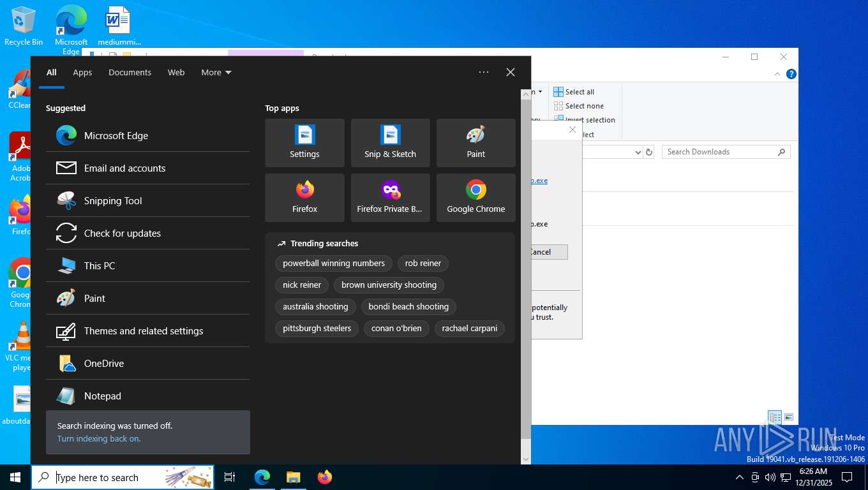Viewport: 868px width, 490px height.
Task: Search trending conan o'brien
Action: click(x=396, y=328)
